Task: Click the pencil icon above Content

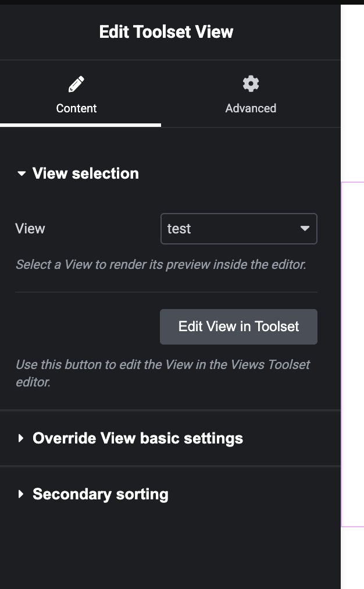Action: [76, 84]
